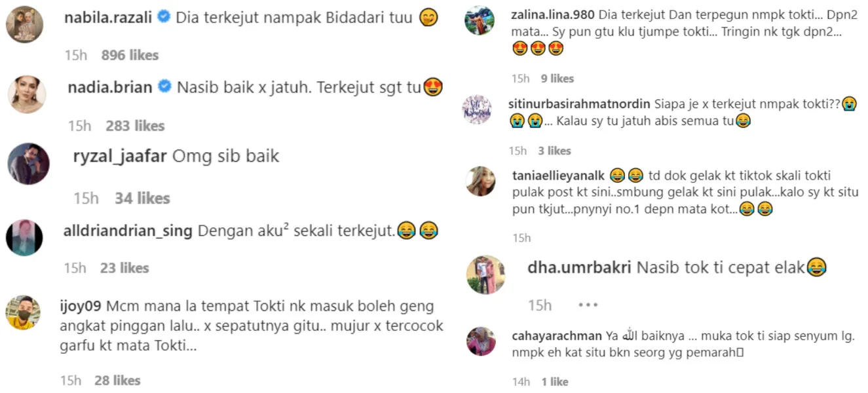
Task: Click dha.umrbakri profile picture
Action: point(486,274)
